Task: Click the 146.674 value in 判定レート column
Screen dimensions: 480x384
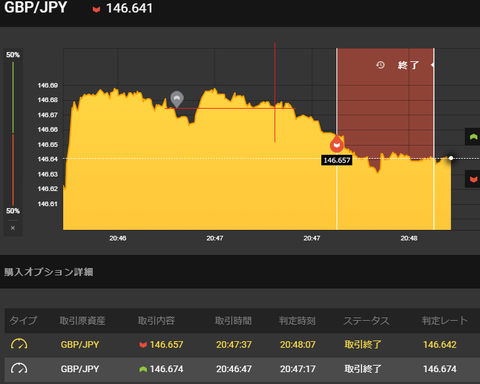Action: [x=440, y=369]
